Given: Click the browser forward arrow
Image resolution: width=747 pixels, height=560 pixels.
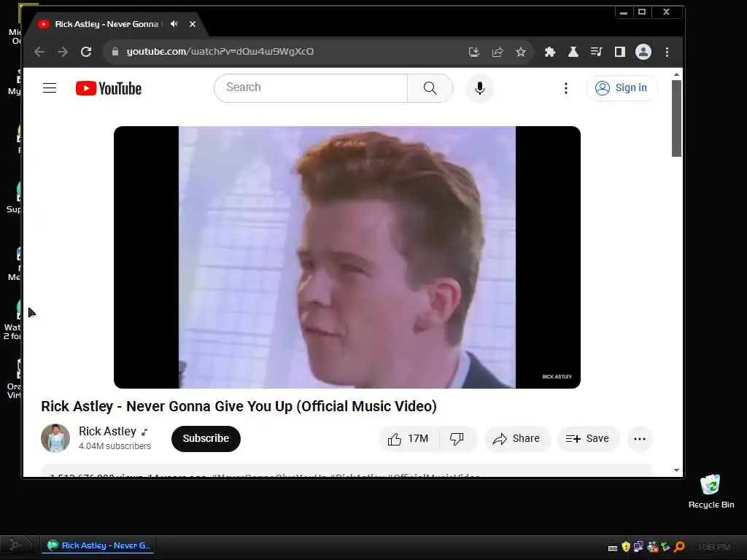Looking at the screenshot, I should (x=63, y=52).
